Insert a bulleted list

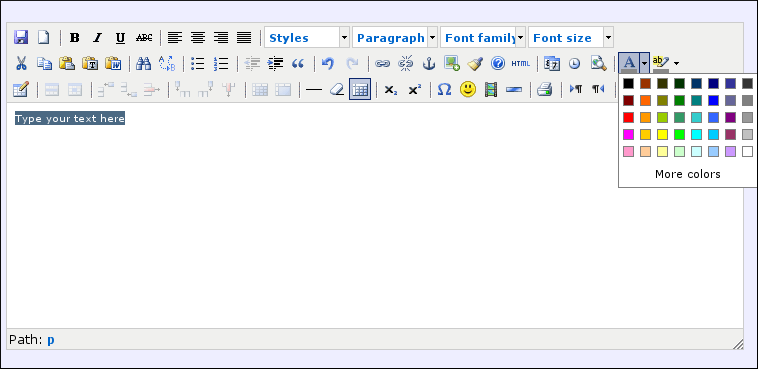pyautogui.click(x=198, y=63)
